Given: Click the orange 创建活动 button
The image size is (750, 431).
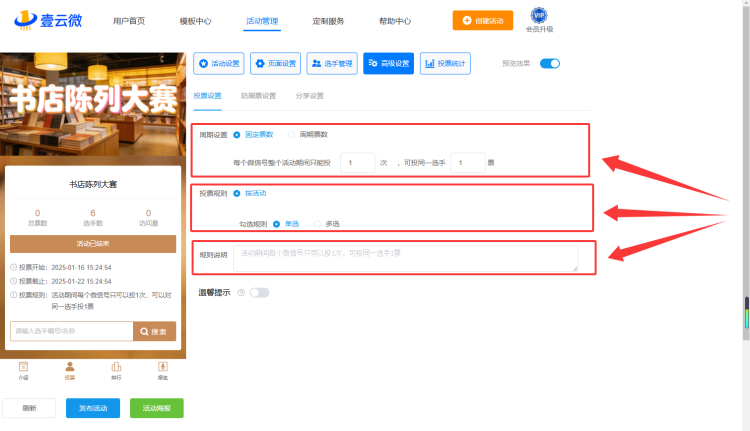Looking at the screenshot, I should point(483,21).
